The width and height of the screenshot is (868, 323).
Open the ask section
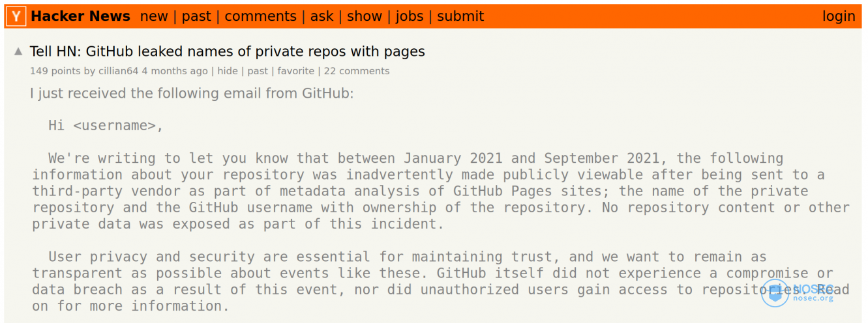[x=322, y=16]
